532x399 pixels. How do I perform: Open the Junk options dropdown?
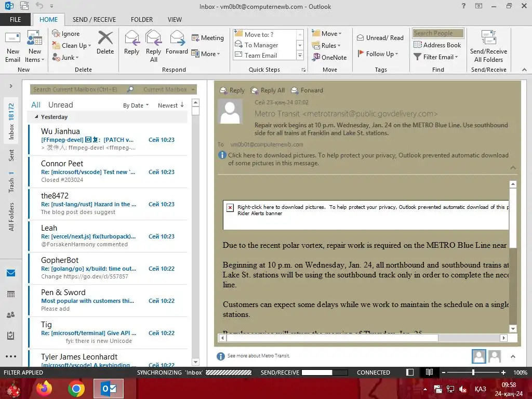pos(65,57)
